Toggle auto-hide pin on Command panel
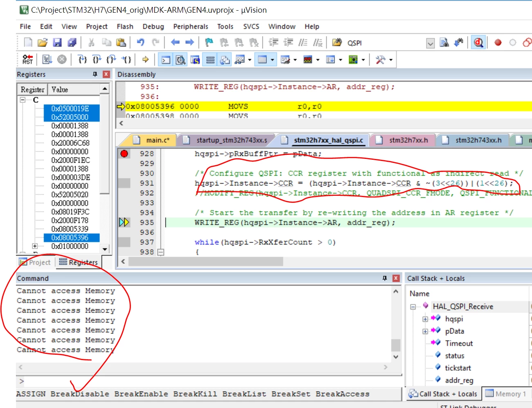This screenshot has width=532, height=408. [x=385, y=278]
